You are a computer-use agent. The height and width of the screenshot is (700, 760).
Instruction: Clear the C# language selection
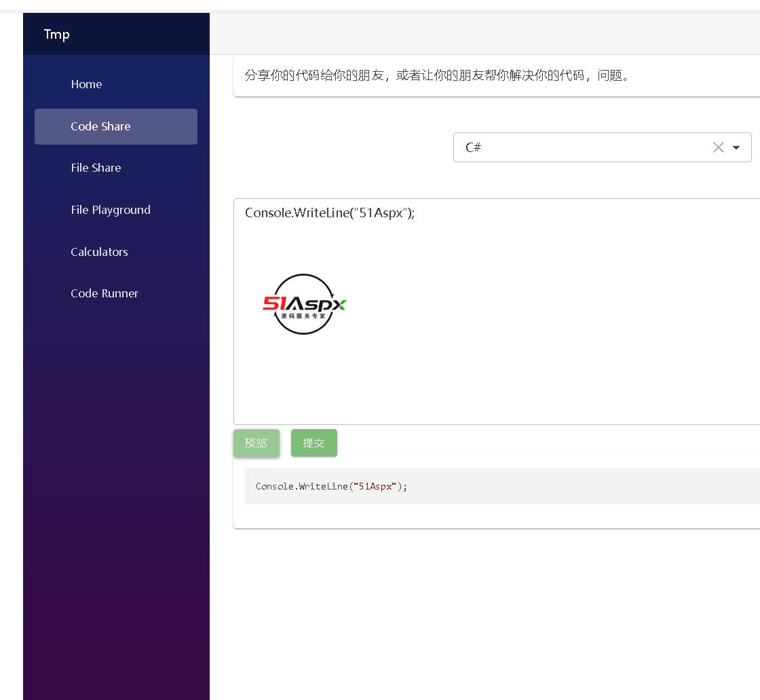tap(719, 147)
